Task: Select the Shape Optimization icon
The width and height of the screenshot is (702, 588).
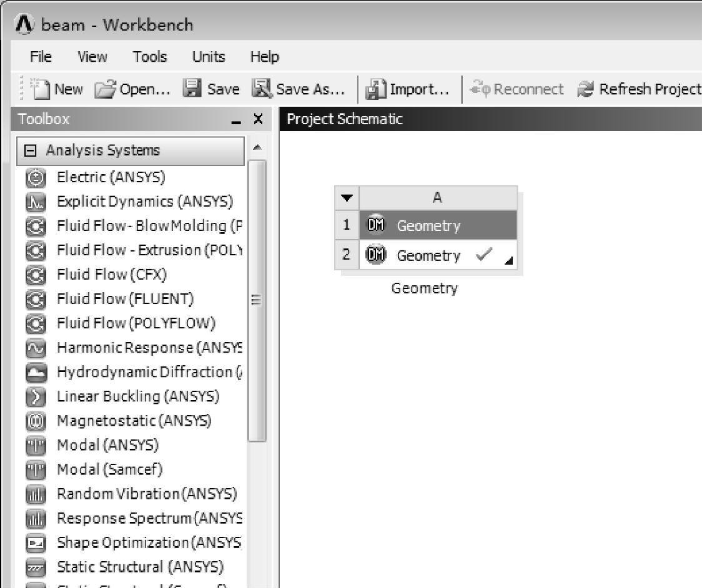Action: click(36, 543)
